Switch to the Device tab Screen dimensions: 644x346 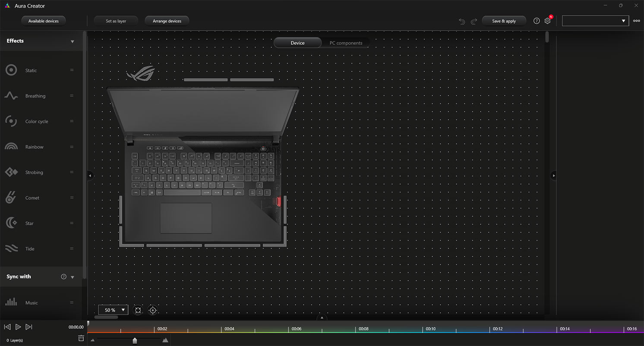[x=297, y=43]
